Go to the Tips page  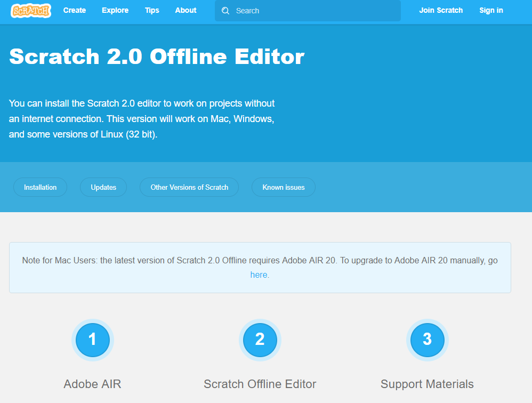(x=152, y=11)
